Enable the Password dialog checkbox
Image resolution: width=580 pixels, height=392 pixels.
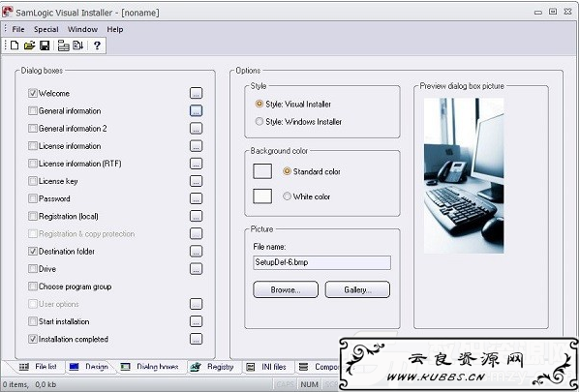click(x=33, y=198)
